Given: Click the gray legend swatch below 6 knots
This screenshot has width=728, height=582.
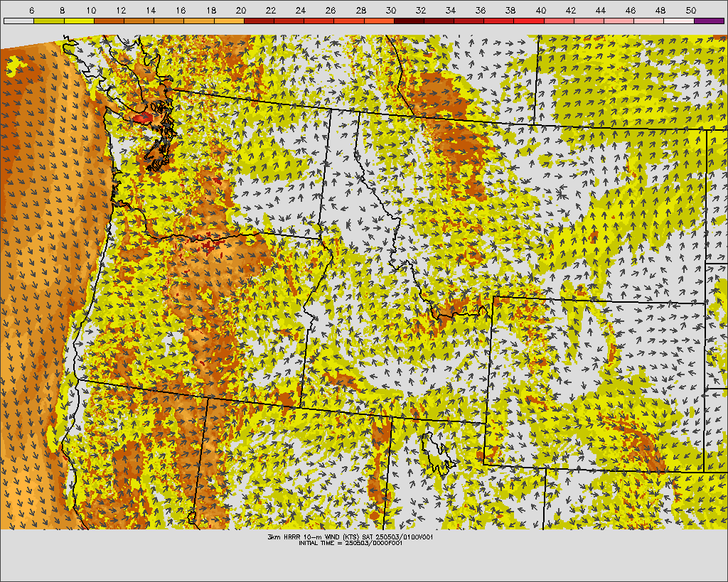Looking at the screenshot, I should pos(19,21).
